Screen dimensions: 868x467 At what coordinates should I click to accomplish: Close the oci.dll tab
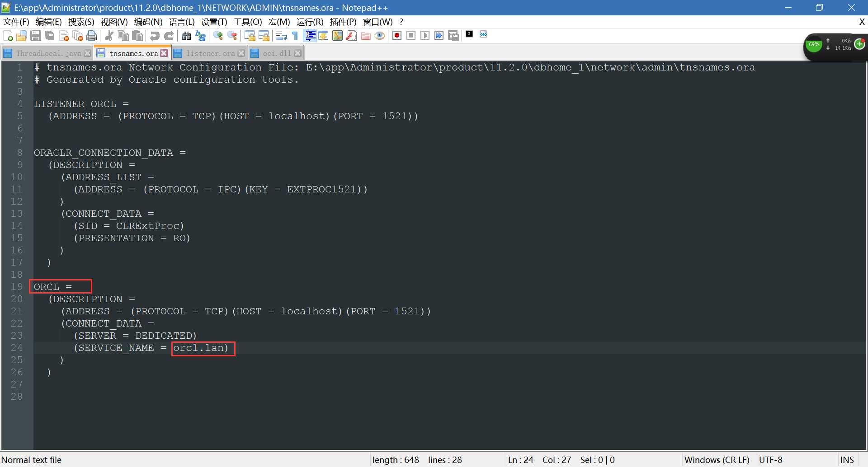click(x=297, y=53)
